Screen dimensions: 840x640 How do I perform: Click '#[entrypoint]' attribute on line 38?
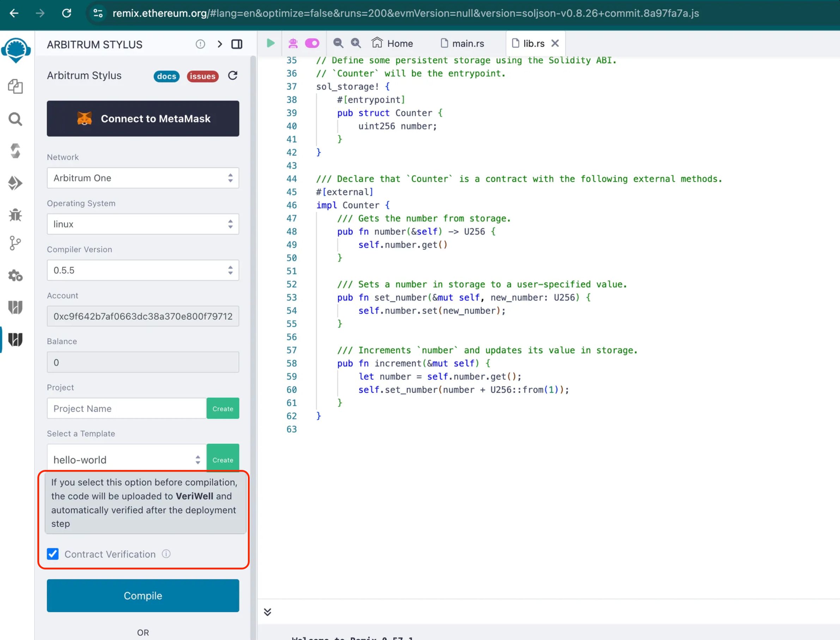[371, 100]
